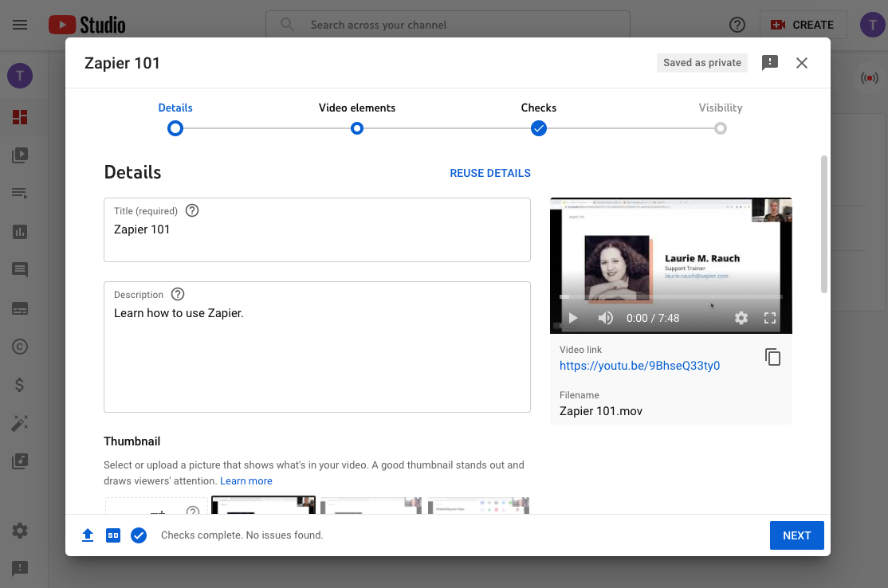The image size is (888, 588).
Task: Click the upload status arrow icon
Action: click(x=87, y=535)
